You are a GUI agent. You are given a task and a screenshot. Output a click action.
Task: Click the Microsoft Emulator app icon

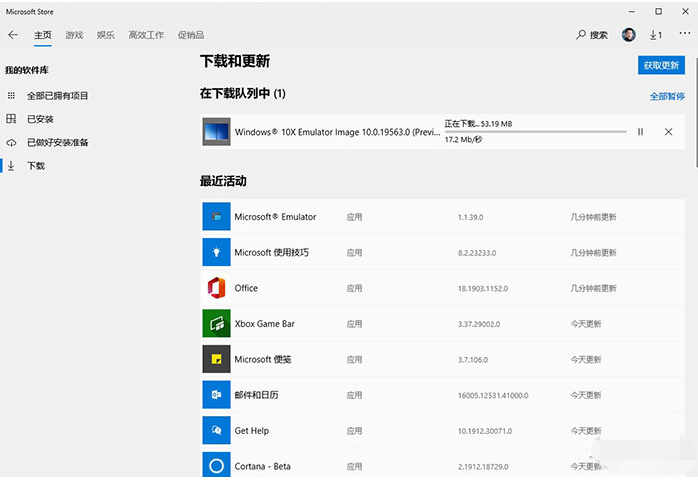click(216, 217)
